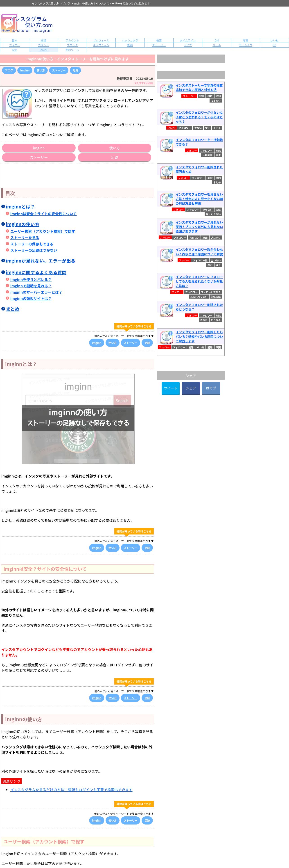Image resolution: width=289 pixels, height=868 pixels.
Task: Open thumbnail for ストーリーで写真の複数追加できない article
Action: point(167,91)
